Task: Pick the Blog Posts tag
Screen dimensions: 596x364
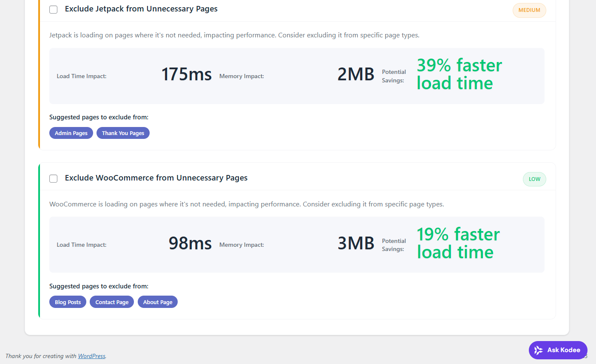Action: pyautogui.click(x=68, y=302)
